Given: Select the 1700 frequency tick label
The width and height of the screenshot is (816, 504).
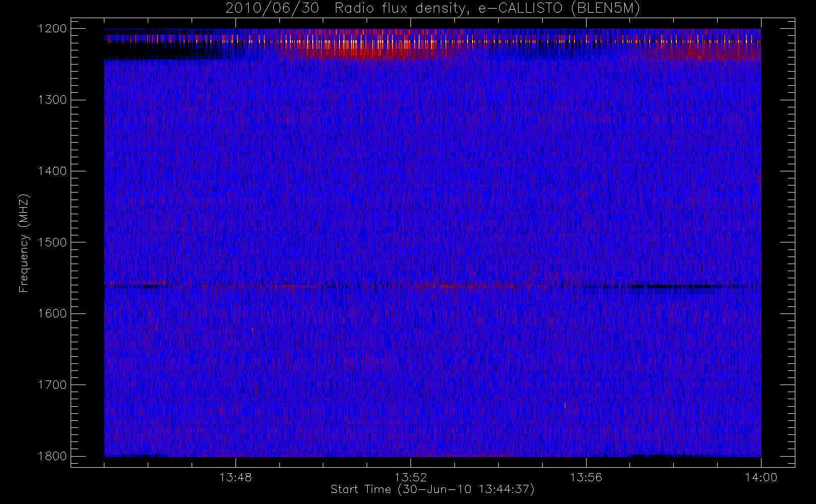Looking at the screenshot, I should click(52, 385).
